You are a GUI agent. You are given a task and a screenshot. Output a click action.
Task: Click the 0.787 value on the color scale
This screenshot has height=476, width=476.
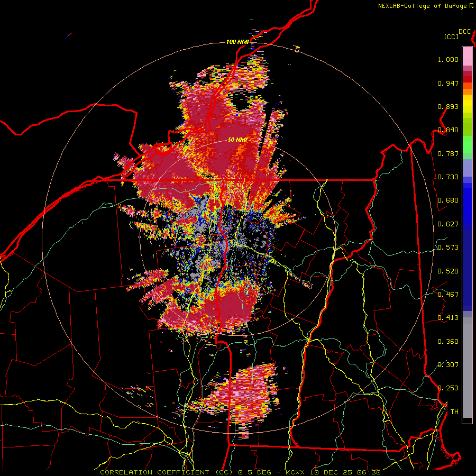click(448, 153)
